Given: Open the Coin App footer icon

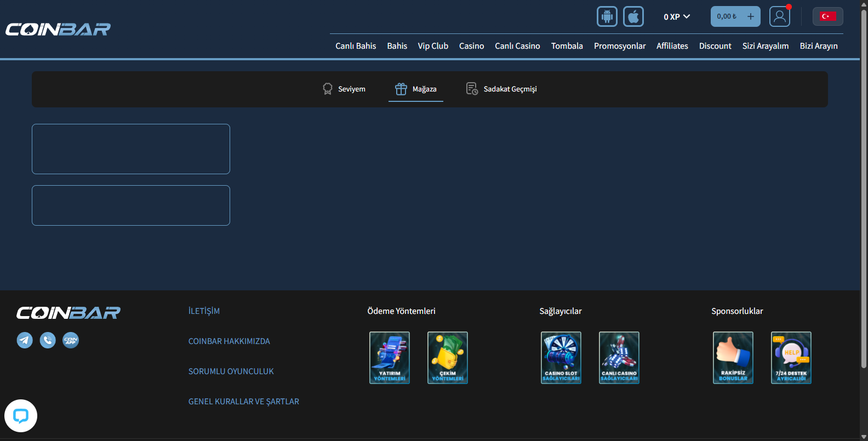Looking at the screenshot, I should [x=71, y=340].
